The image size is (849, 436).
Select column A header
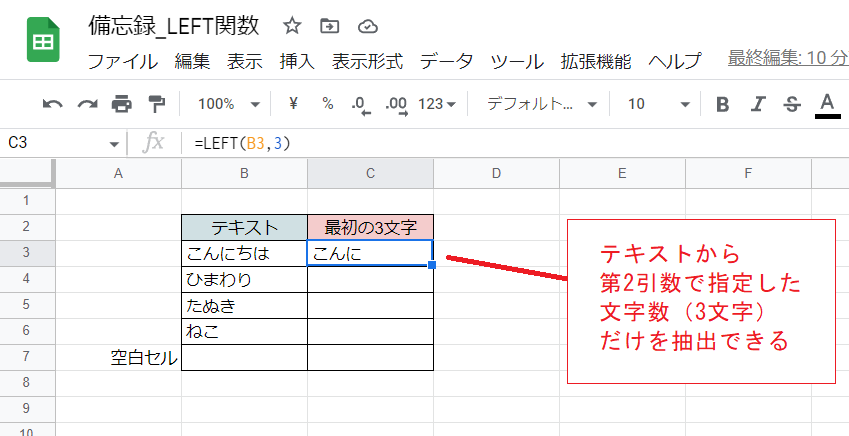(x=118, y=173)
